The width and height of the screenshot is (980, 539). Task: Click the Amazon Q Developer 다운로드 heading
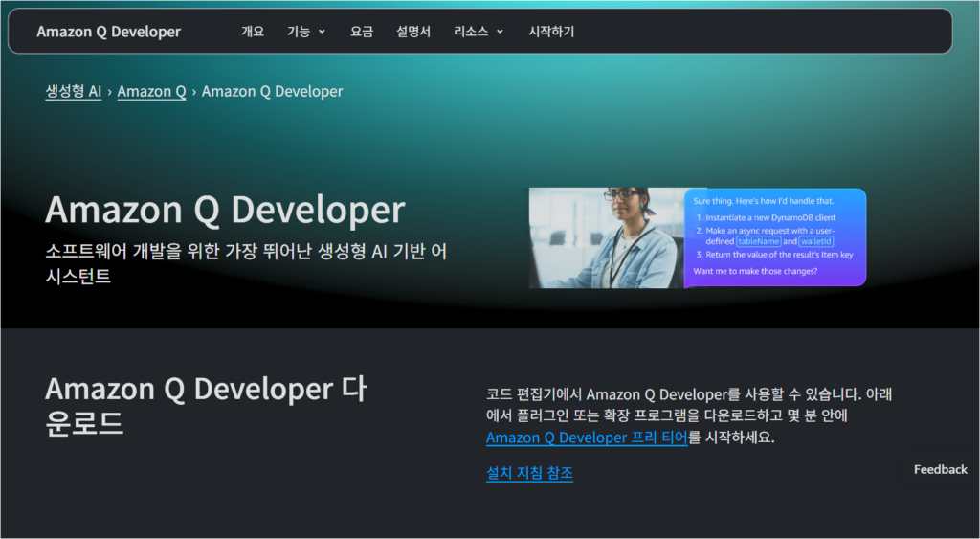207,406
